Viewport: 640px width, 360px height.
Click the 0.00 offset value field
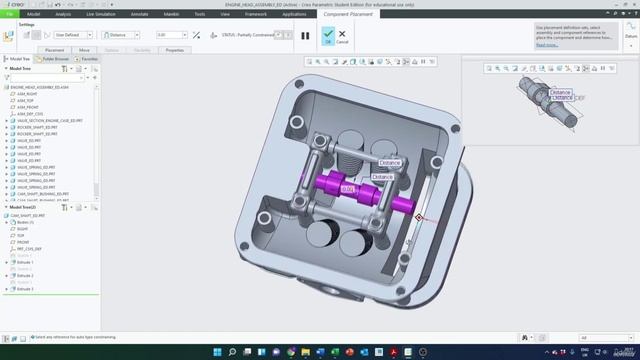click(169, 35)
